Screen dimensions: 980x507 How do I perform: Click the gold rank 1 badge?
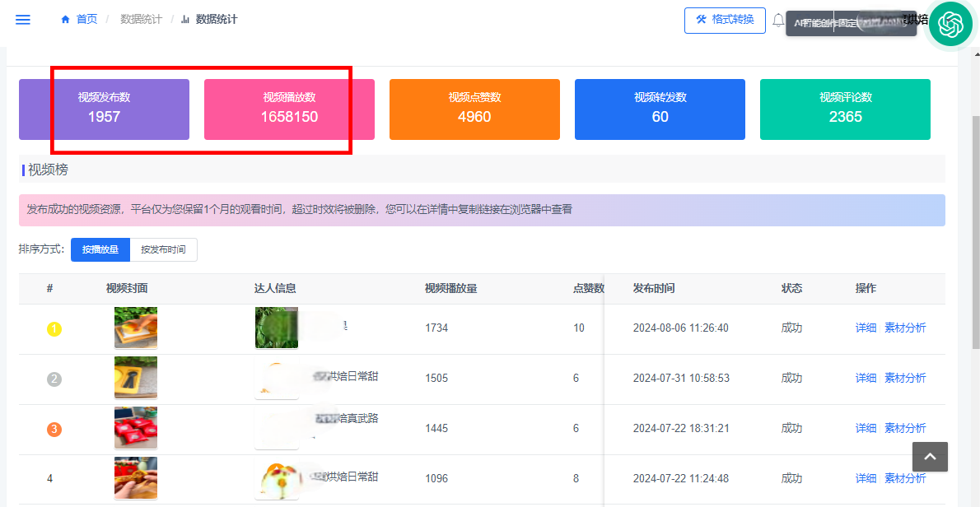[54, 329]
